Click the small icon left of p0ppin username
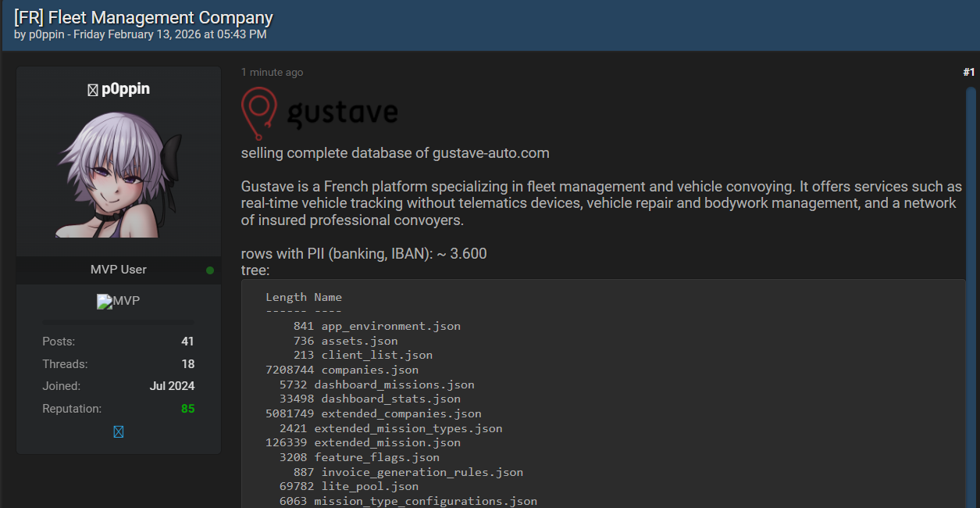The height and width of the screenshot is (508, 980). click(93, 90)
